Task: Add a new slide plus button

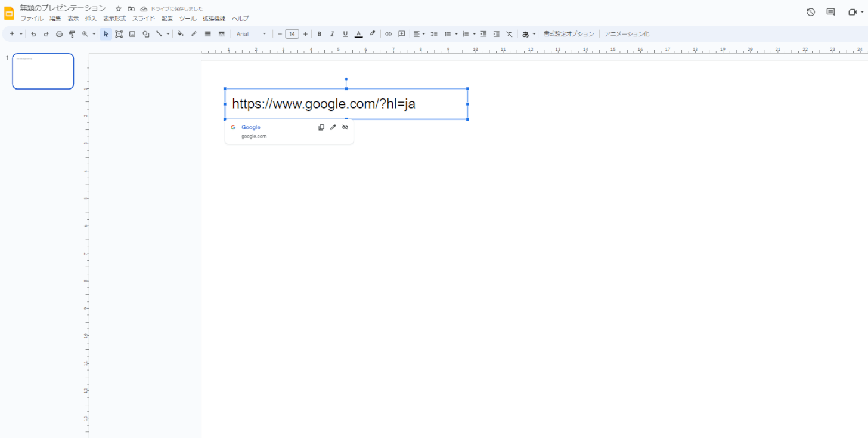Action: point(12,34)
